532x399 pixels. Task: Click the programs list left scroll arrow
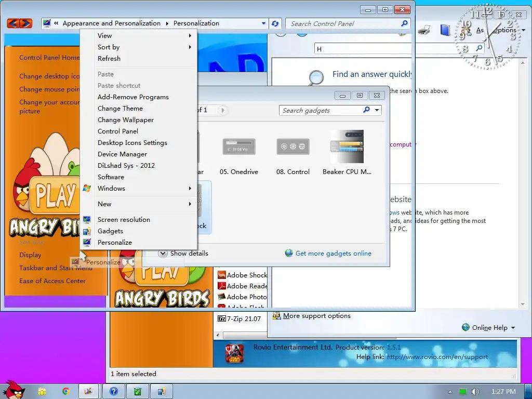point(218,335)
